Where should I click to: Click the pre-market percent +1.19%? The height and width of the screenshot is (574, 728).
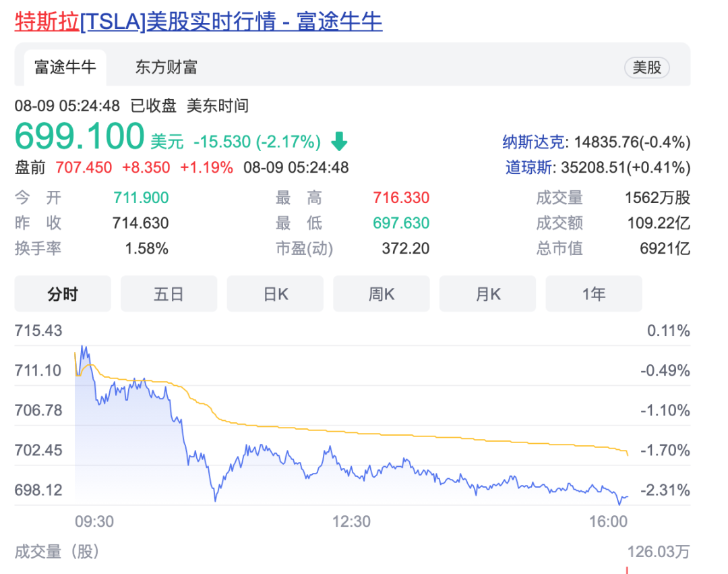click(x=207, y=168)
